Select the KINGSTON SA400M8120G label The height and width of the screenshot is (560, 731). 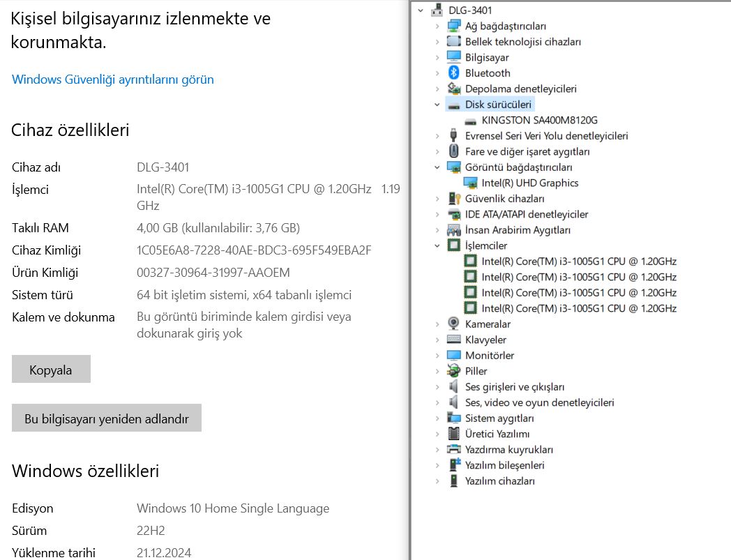point(539,121)
